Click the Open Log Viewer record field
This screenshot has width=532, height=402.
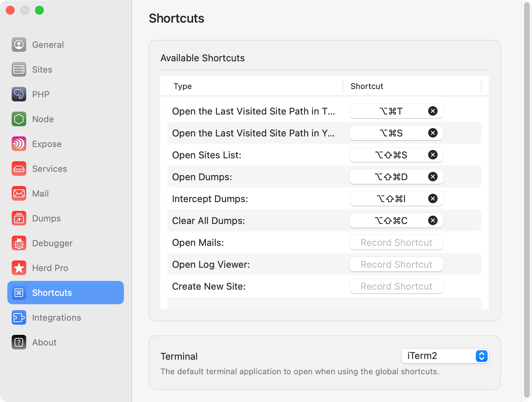click(396, 264)
